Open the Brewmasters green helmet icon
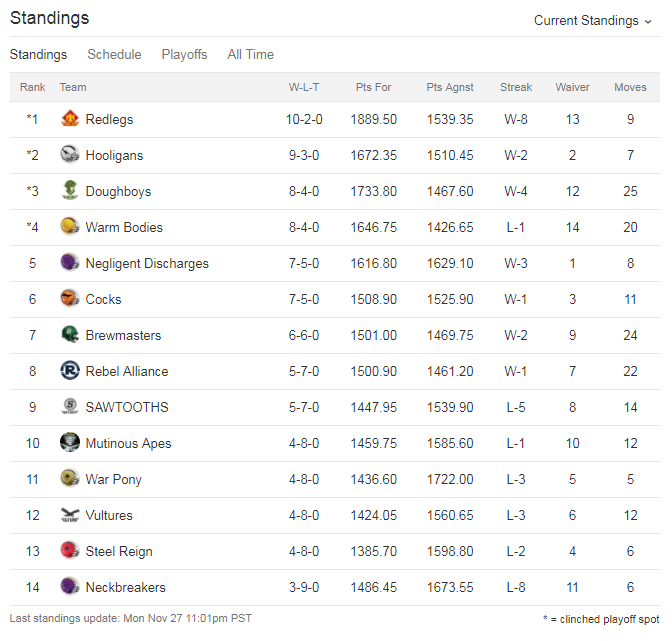 [x=70, y=335]
